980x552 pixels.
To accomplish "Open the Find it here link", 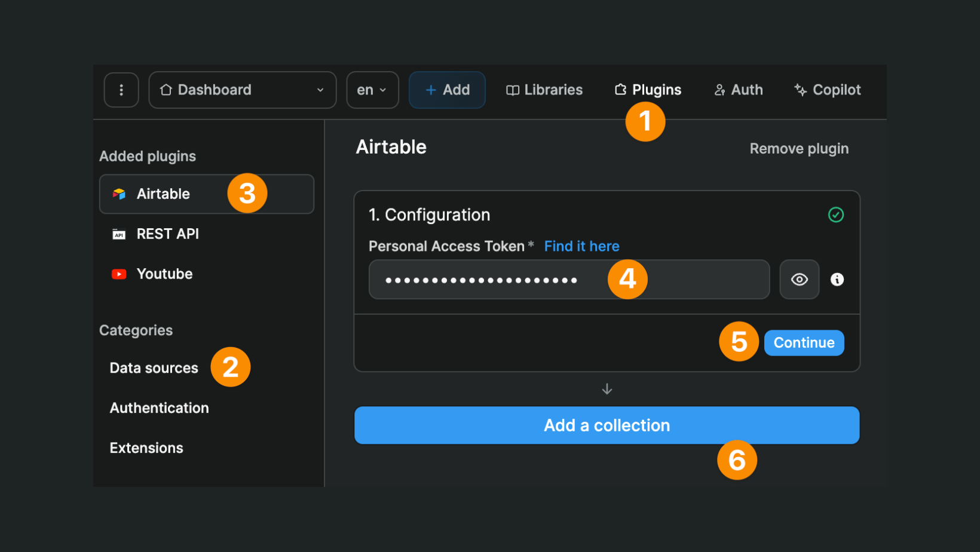I will point(581,246).
